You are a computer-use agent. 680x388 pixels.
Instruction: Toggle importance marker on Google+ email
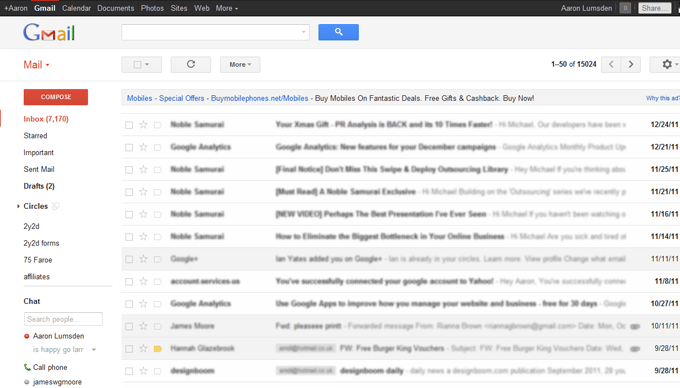[x=158, y=259]
